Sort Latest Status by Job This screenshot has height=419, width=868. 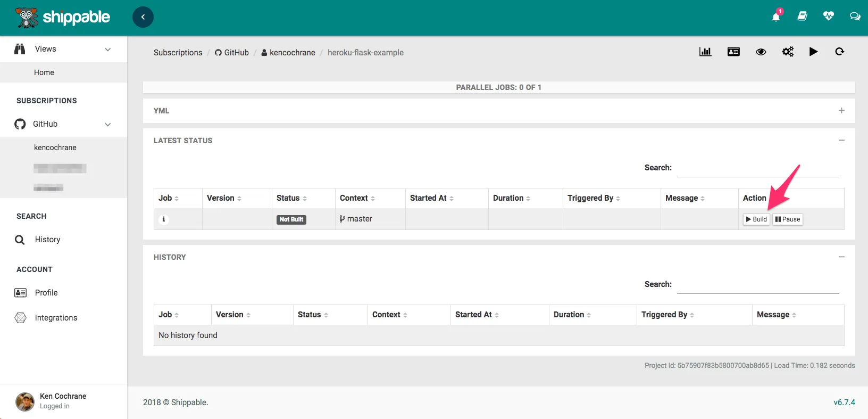pyautogui.click(x=178, y=198)
